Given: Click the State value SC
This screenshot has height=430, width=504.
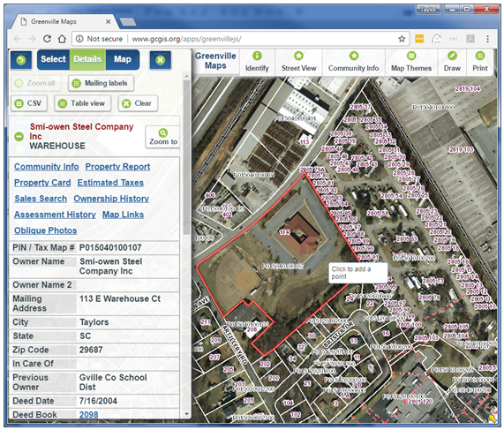Looking at the screenshot, I should 86,336.
